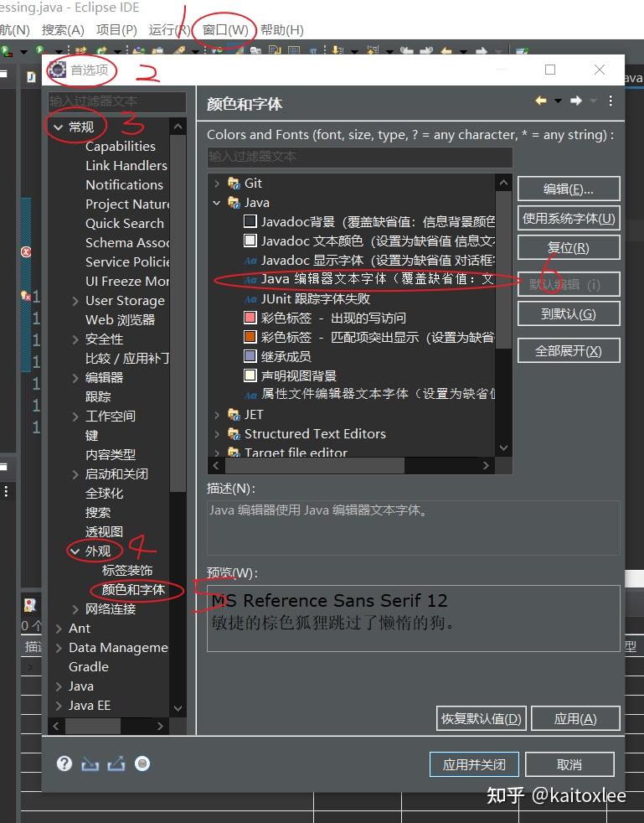Click the 全部展开(X) button

coord(569,350)
